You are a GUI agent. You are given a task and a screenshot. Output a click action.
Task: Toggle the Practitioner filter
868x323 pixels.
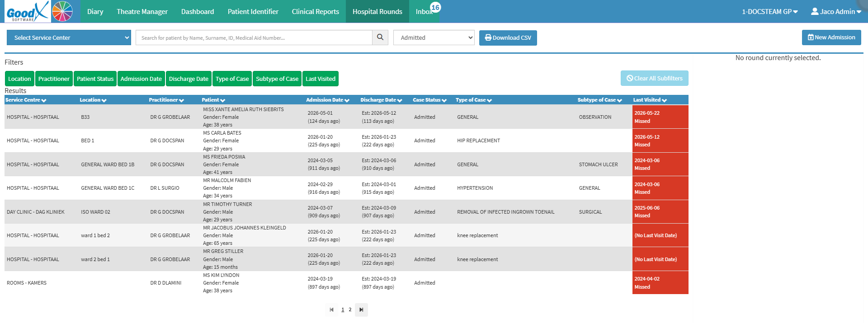click(x=54, y=79)
